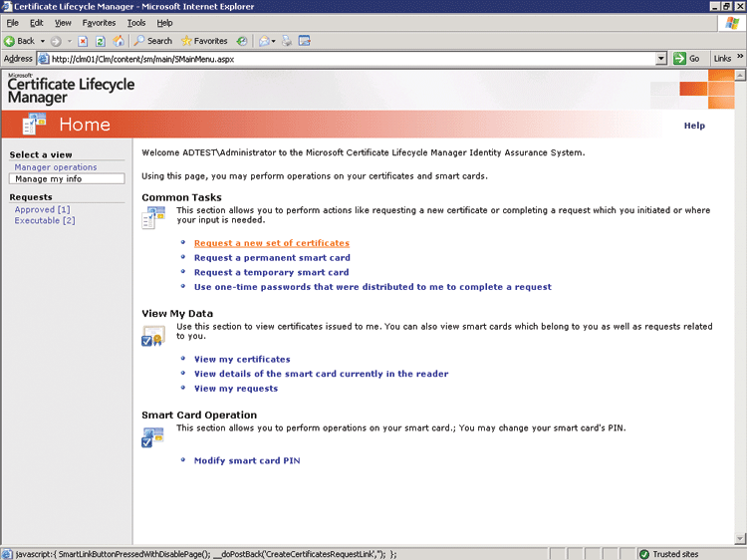Click the Smart Card Operation icon
The width and height of the screenshot is (747, 560).
click(x=153, y=437)
